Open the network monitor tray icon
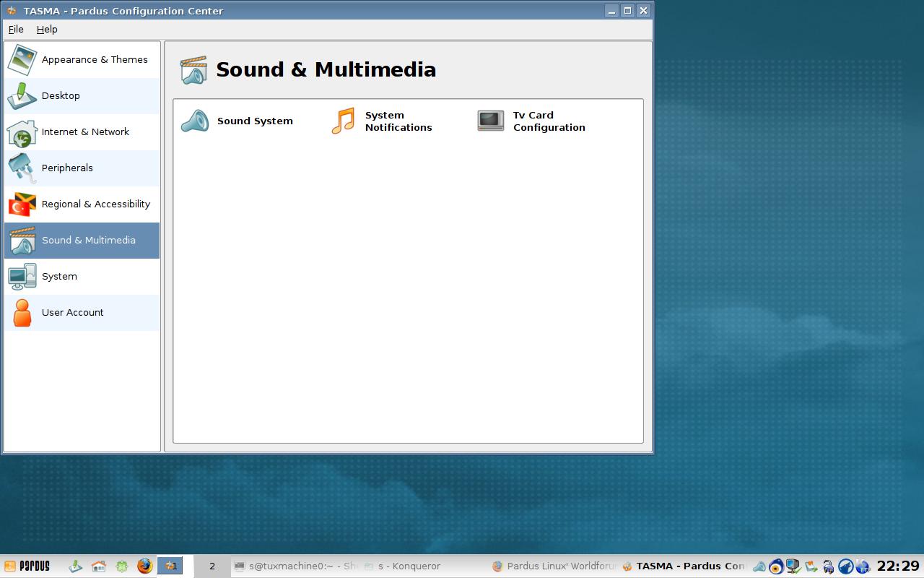The height and width of the screenshot is (578, 924). (793, 566)
